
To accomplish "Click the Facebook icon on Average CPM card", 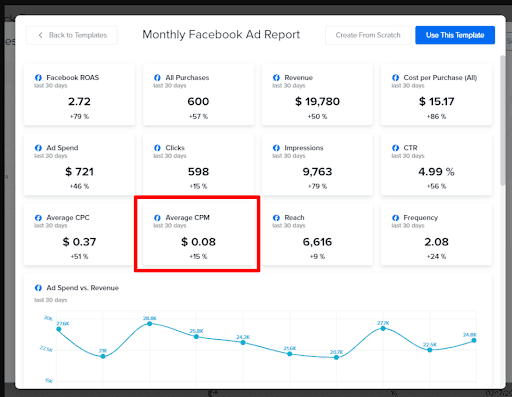I will pos(157,218).
